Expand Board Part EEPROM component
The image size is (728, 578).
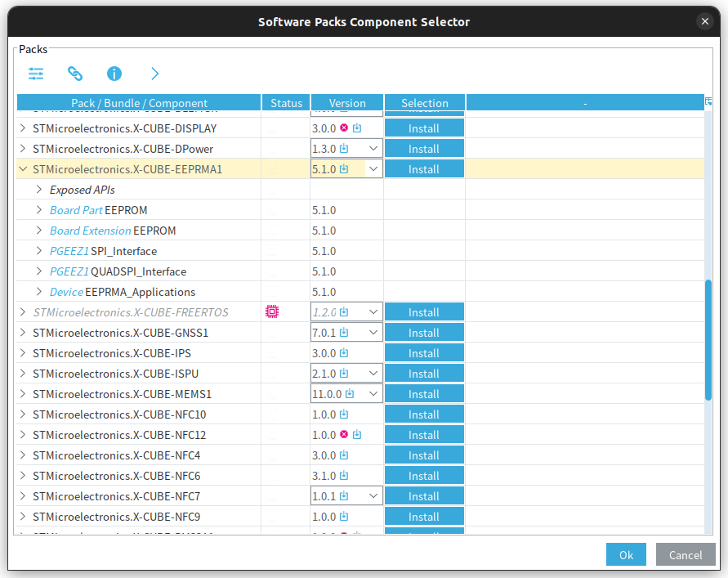(39, 210)
